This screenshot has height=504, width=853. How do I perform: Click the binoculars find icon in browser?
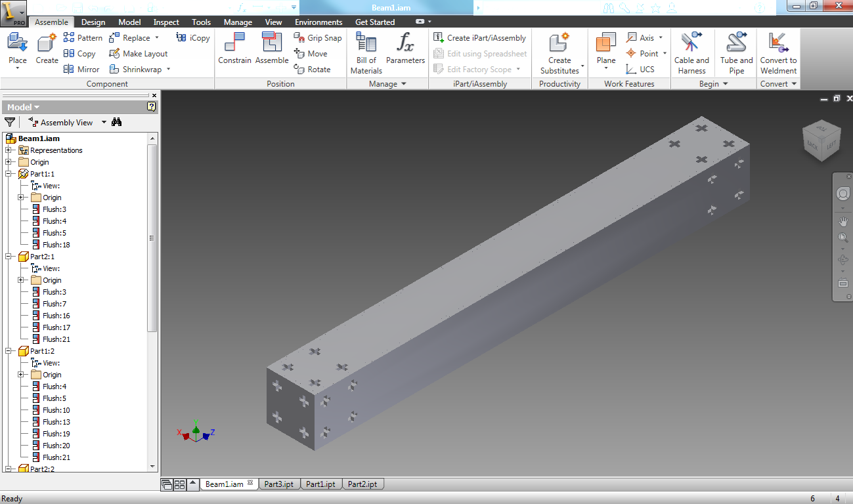[x=117, y=122]
